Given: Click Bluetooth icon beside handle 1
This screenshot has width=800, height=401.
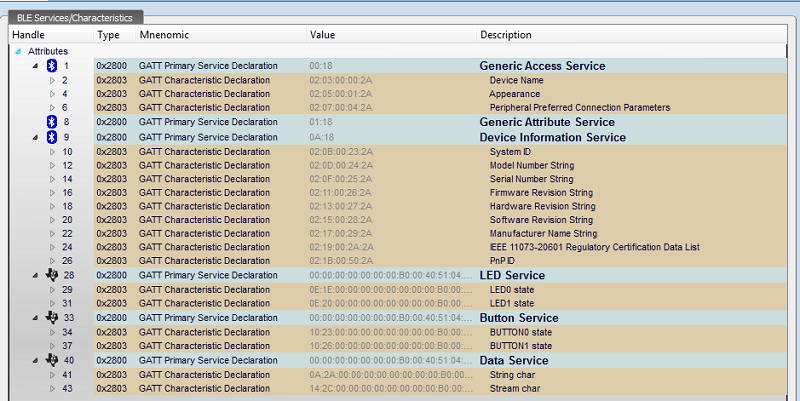Looking at the screenshot, I should [x=52, y=66].
